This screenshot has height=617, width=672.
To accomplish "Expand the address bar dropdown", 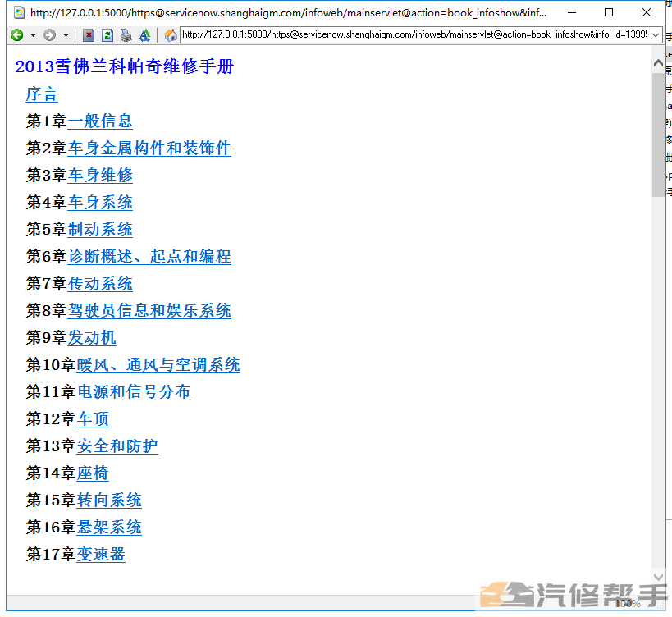I will (x=656, y=34).
